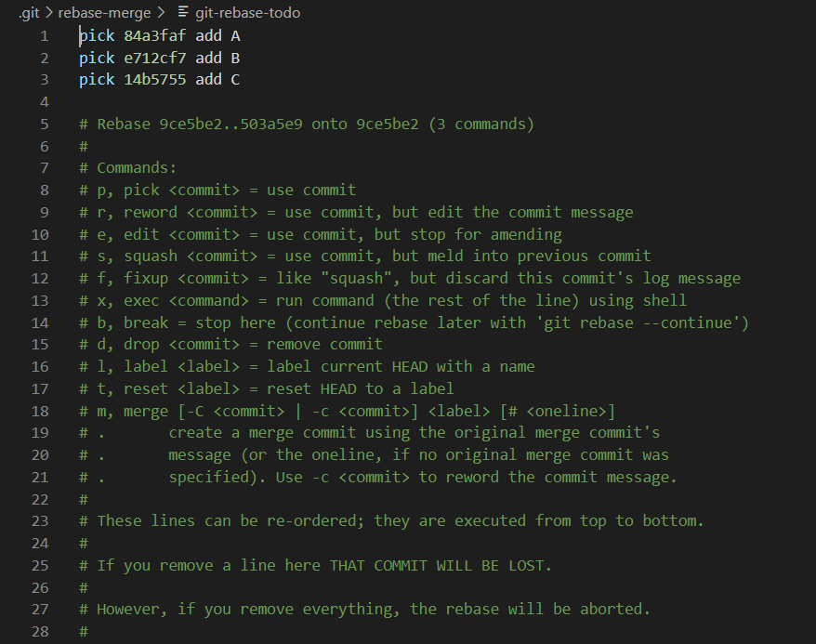Click the Rebase 9ce5be2..503a5e9 comment line
The image size is (816, 644).
click(x=307, y=125)
